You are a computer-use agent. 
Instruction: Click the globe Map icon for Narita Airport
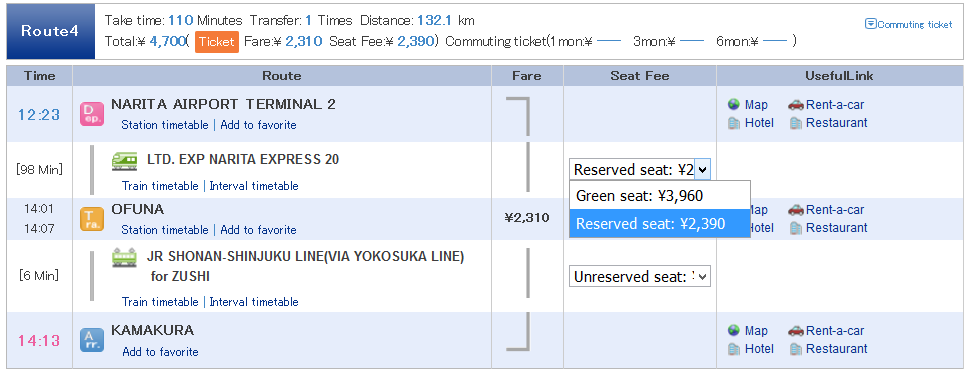click(x=734, y=104)
